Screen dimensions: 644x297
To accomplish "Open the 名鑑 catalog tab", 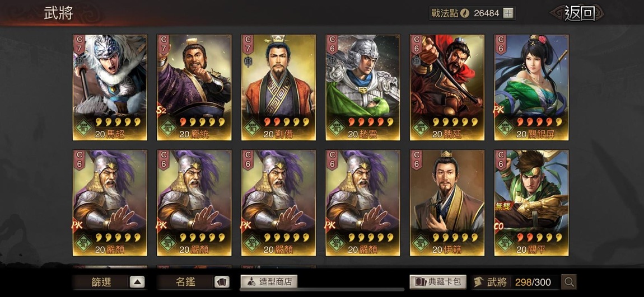I will tap(185, 282).
